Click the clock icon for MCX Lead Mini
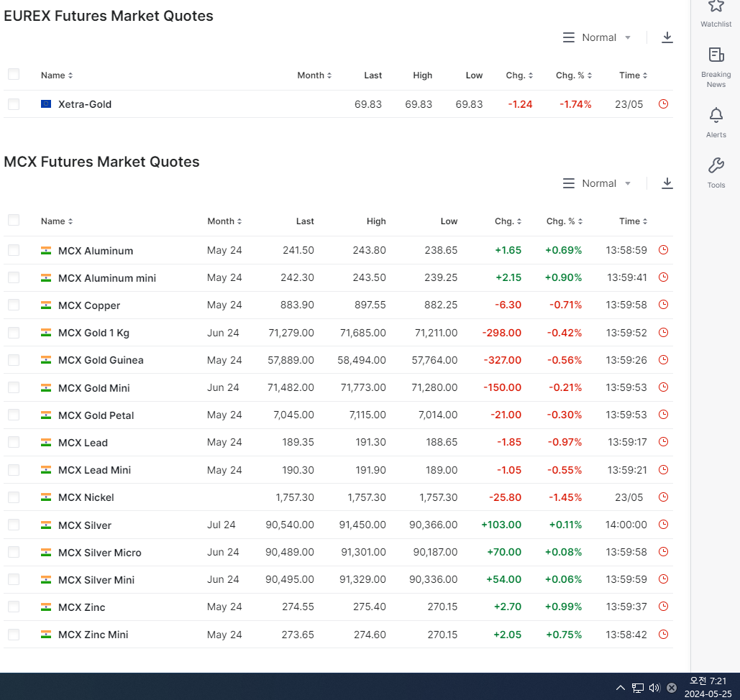Screen dimensions: 740x700 663,470
